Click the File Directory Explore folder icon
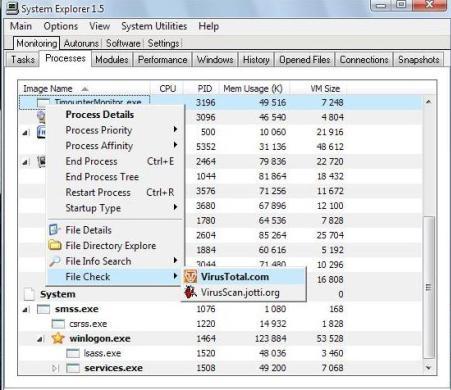The height and width of the screenshot is (390, 451). [x=55, y=245]
